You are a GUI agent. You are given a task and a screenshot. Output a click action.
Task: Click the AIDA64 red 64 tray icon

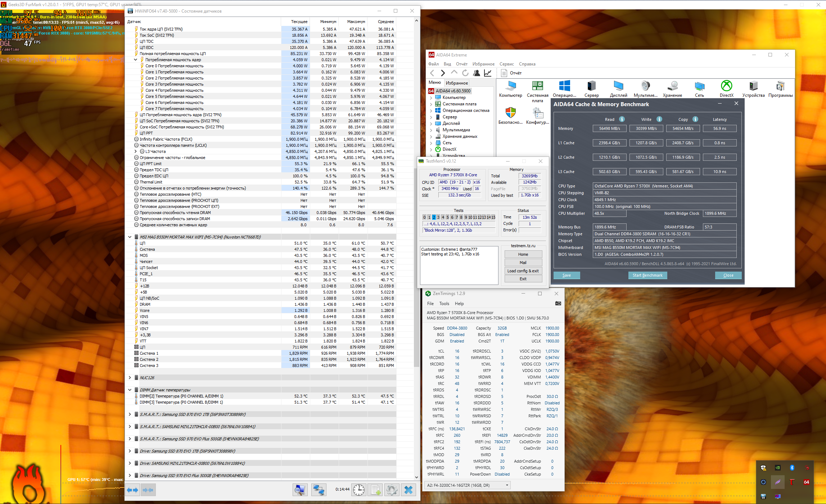click(806, 482)
